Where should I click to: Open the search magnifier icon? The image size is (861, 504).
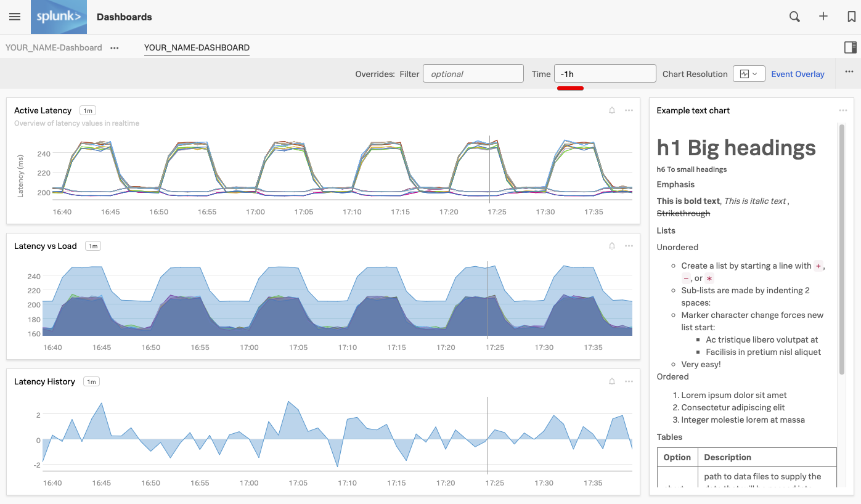(795, 17)
